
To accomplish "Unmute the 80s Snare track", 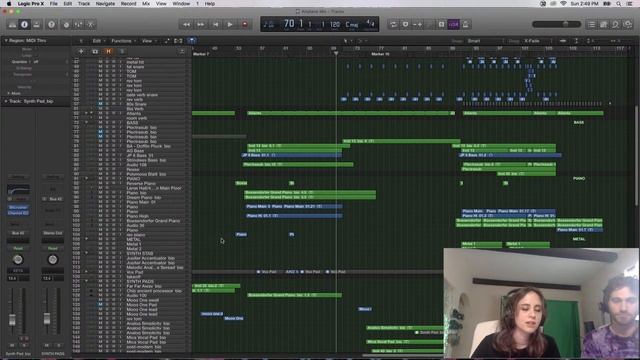I will coord(100,104).
